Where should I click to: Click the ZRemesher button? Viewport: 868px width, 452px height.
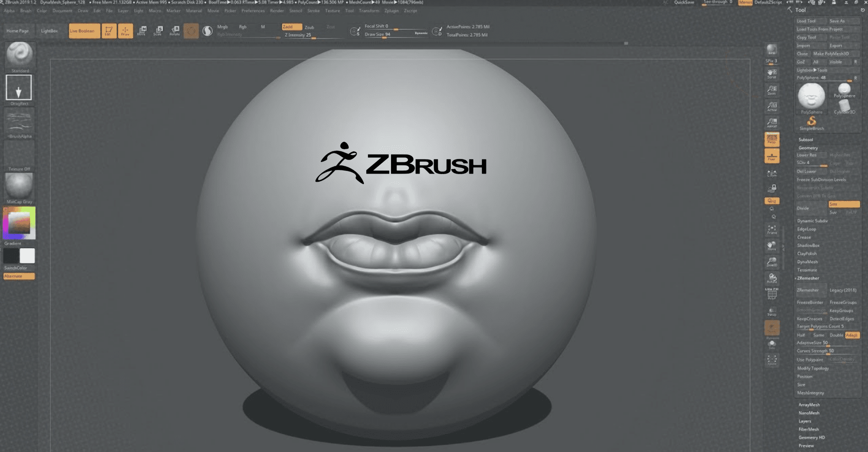811,290
